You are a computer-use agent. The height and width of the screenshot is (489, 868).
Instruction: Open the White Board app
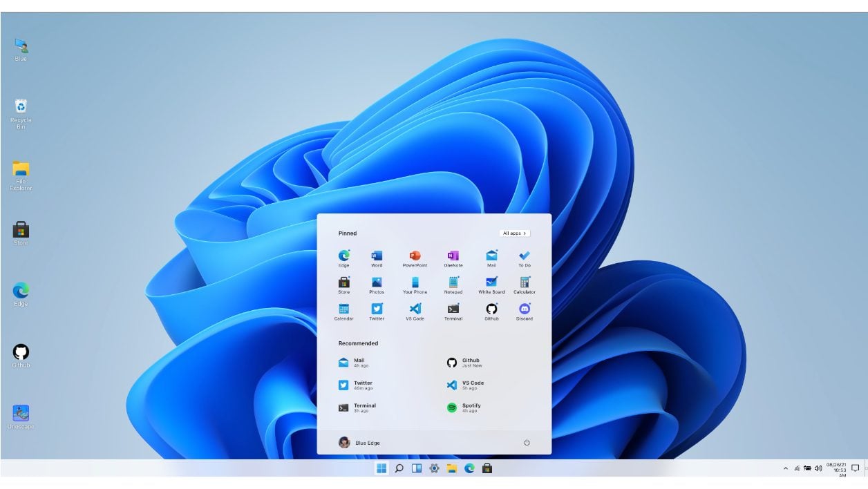[491, 285]
